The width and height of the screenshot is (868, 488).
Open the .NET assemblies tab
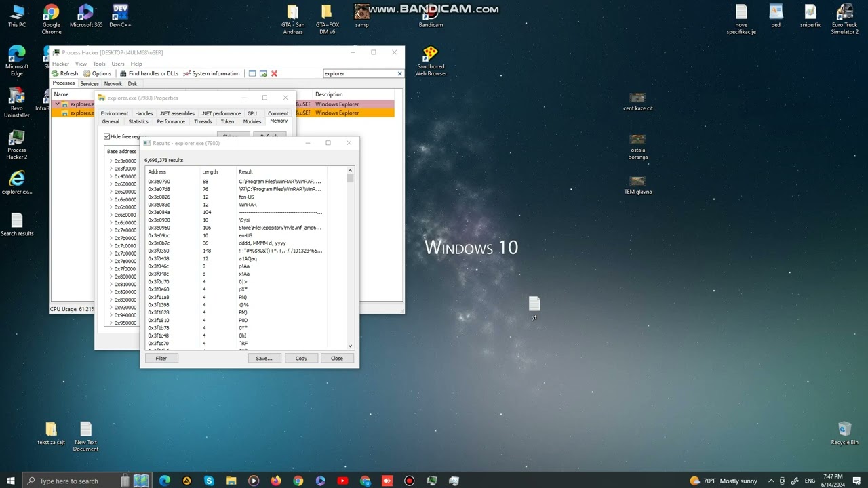177,113
